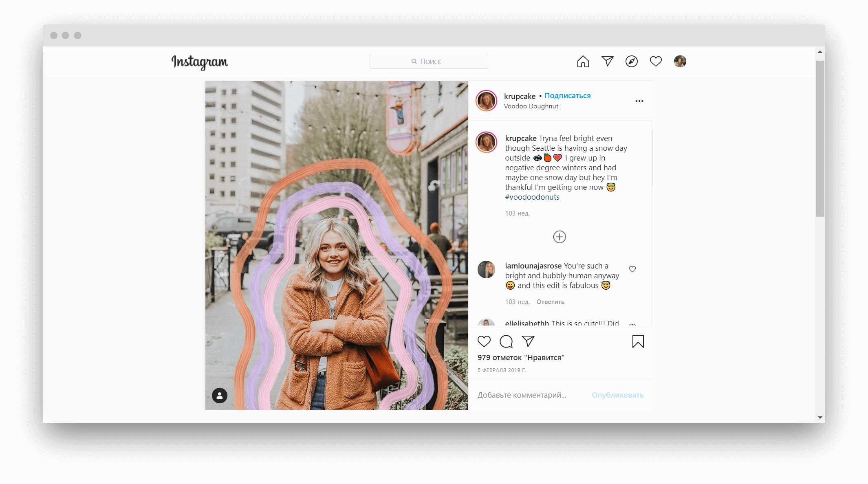Viewport: 868px width, 484px height.
Task: Open your profile avatar in the navbar
Action: (x=680, y=62)
